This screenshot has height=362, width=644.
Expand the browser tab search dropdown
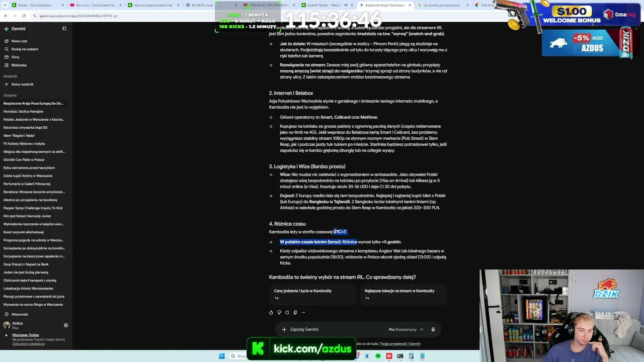coord(6,5)
